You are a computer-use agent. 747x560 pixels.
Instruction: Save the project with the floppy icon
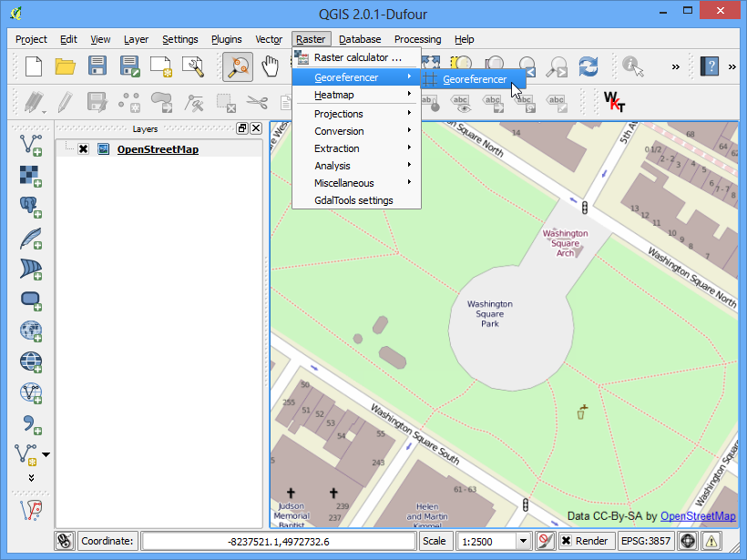click(97, 66)
